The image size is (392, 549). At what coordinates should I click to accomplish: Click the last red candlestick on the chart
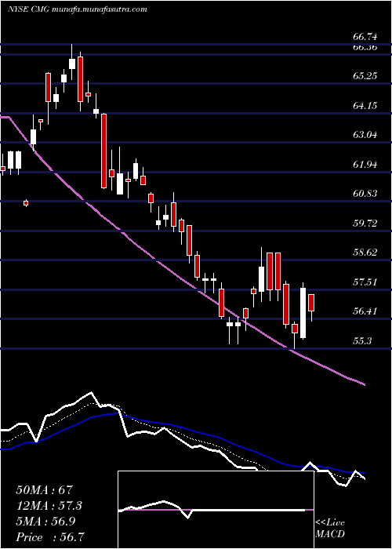311,303
